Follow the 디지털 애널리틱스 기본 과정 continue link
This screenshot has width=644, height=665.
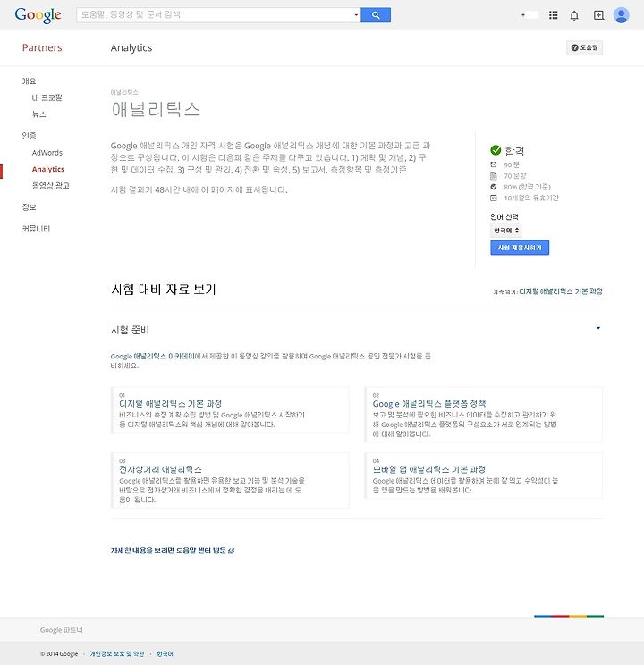560,291
